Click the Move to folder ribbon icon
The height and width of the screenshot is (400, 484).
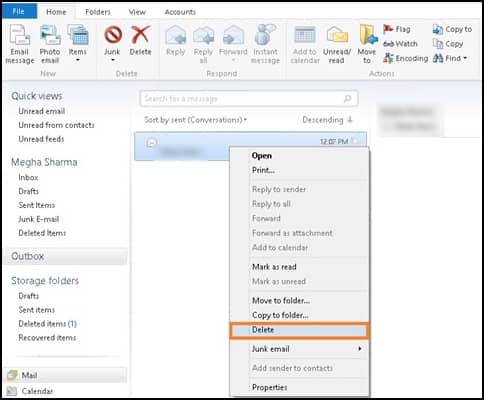368,35
